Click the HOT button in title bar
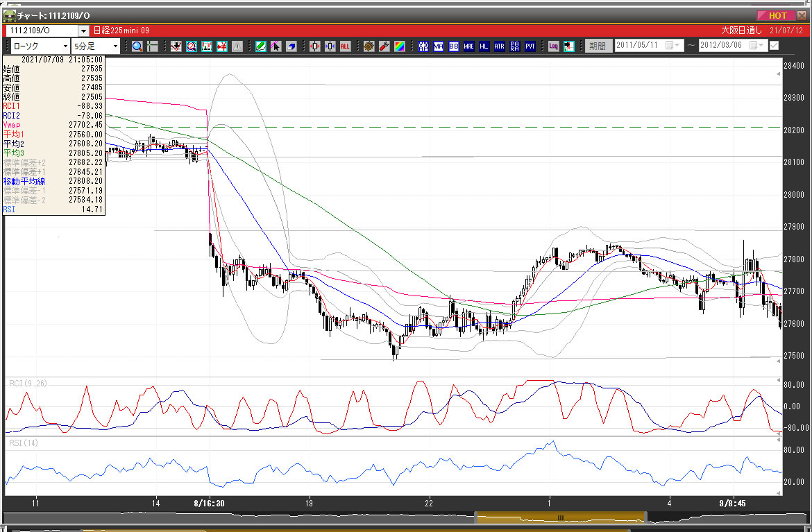The image size is (812, 532). [x=777, y=15]
